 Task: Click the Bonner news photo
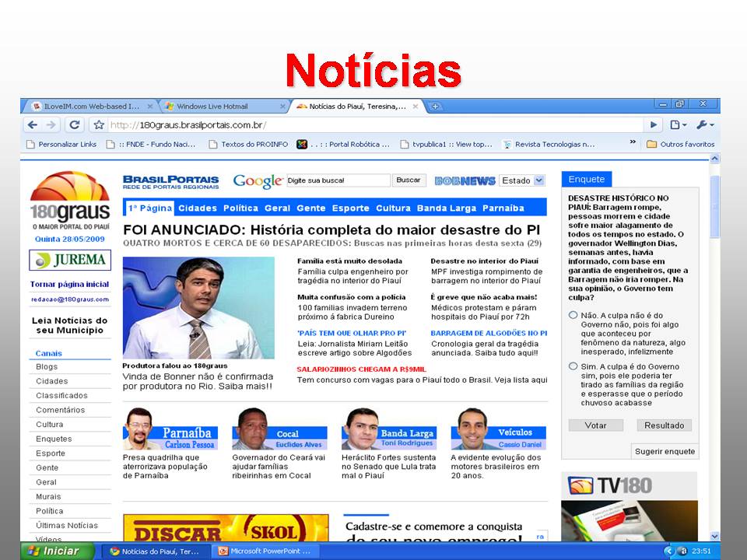[198, 308]
